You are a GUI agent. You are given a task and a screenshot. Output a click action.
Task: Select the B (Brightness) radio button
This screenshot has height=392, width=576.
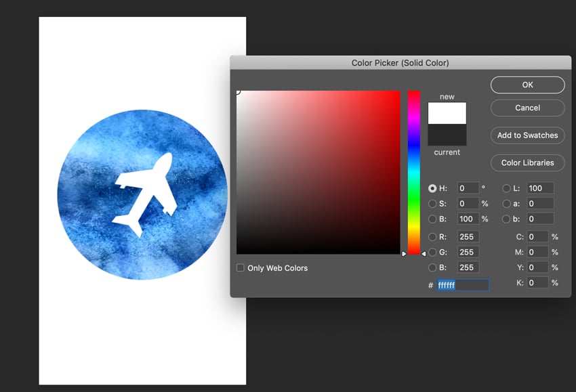[432, 219]
